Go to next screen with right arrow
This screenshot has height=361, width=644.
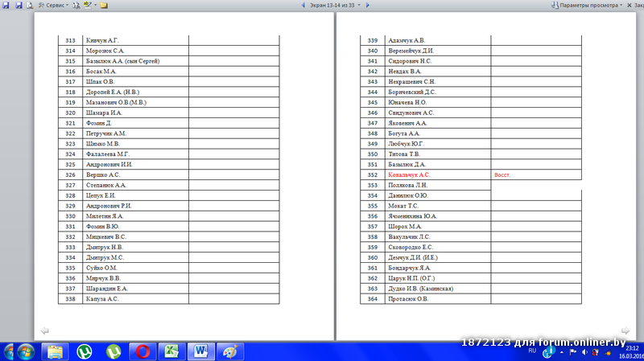pos(368,6)
